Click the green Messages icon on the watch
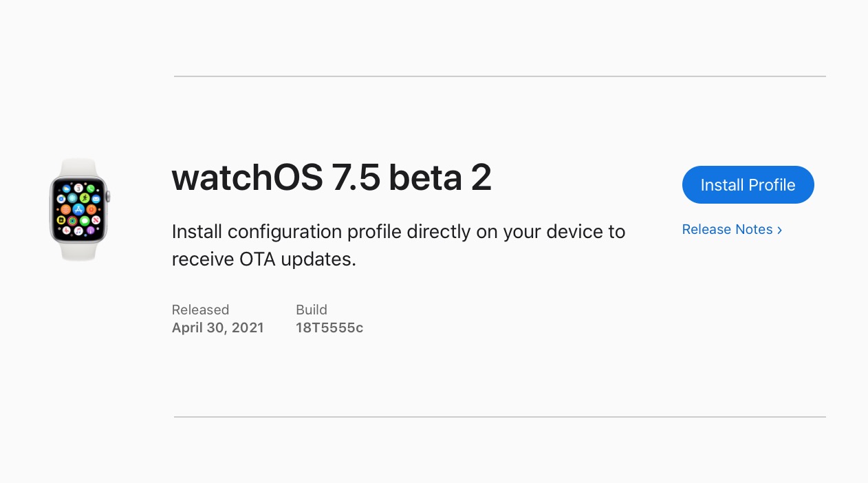The width and height of the screenshot is (868, 483). [x=85, y=221]
